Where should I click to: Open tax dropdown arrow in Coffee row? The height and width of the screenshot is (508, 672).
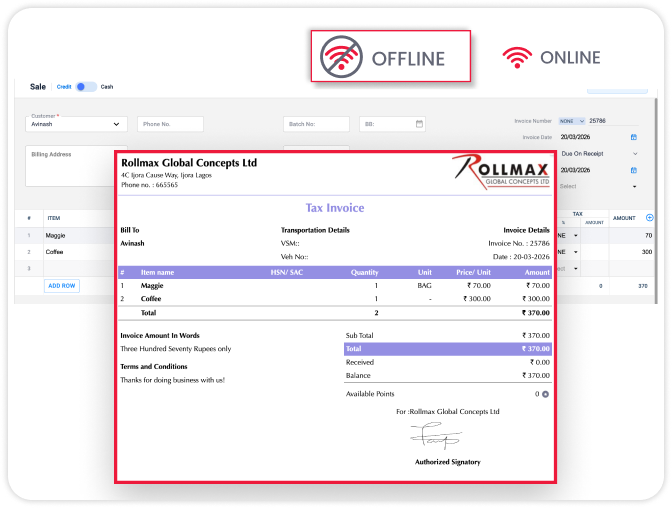[576, 252]
